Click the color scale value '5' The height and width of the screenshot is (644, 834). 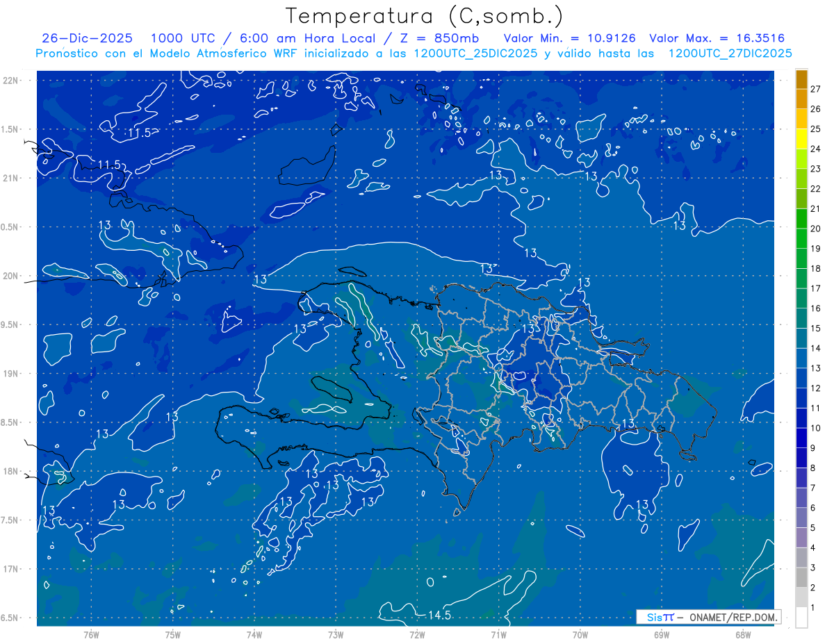click(x=814, y=528)
